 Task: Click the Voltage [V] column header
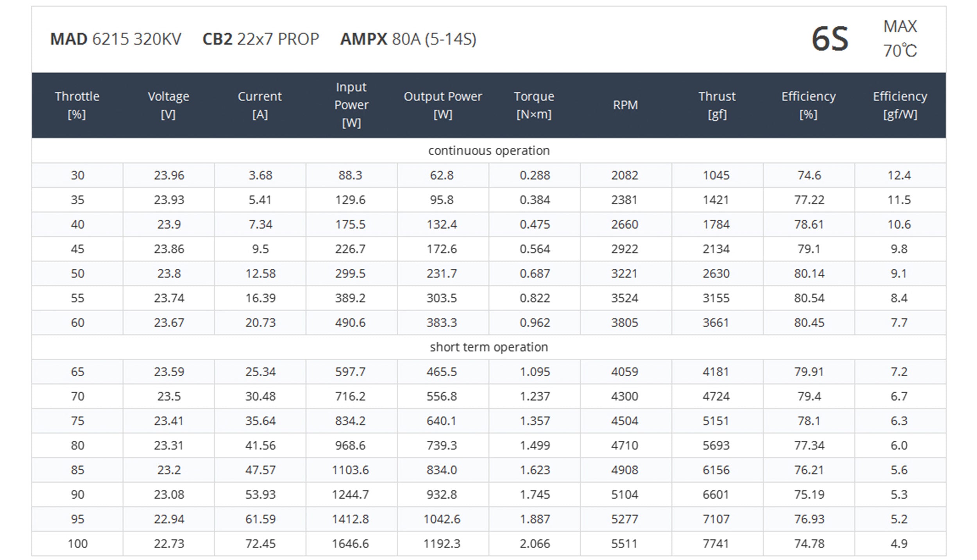point(168,105)
